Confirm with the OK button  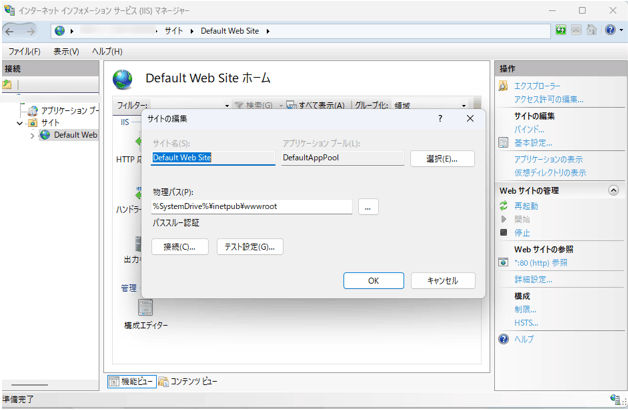[x=373, y=281]
